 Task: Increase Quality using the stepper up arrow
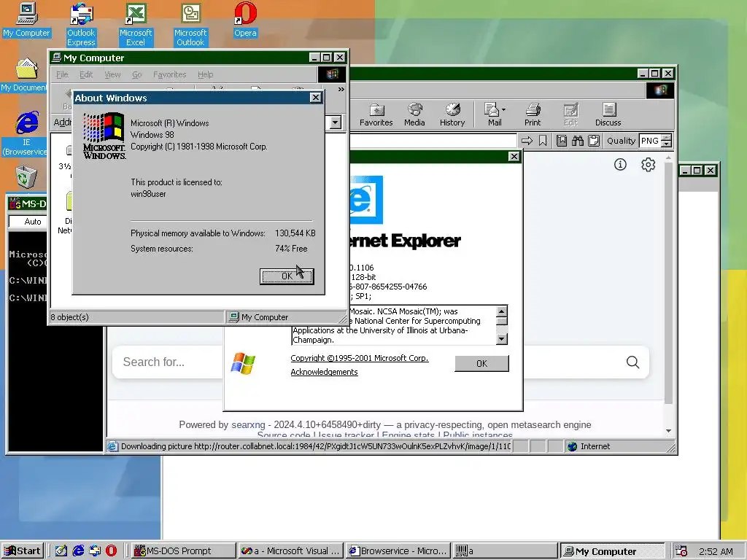tap(667, 137)
